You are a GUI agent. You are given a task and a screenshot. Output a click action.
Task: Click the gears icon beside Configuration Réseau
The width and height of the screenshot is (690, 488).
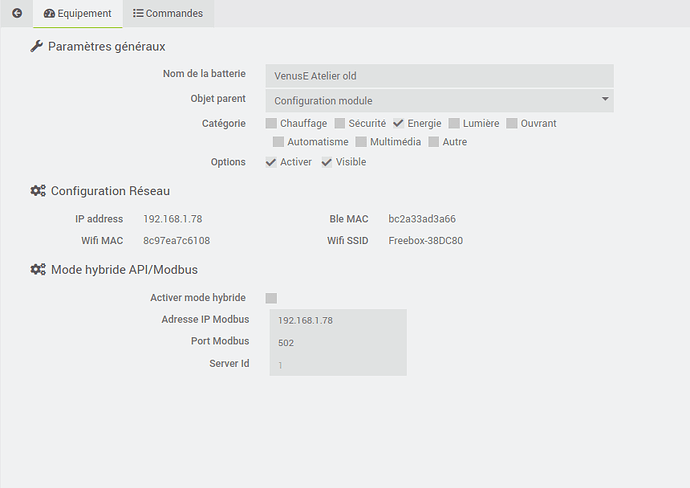[x=38, y=191]
